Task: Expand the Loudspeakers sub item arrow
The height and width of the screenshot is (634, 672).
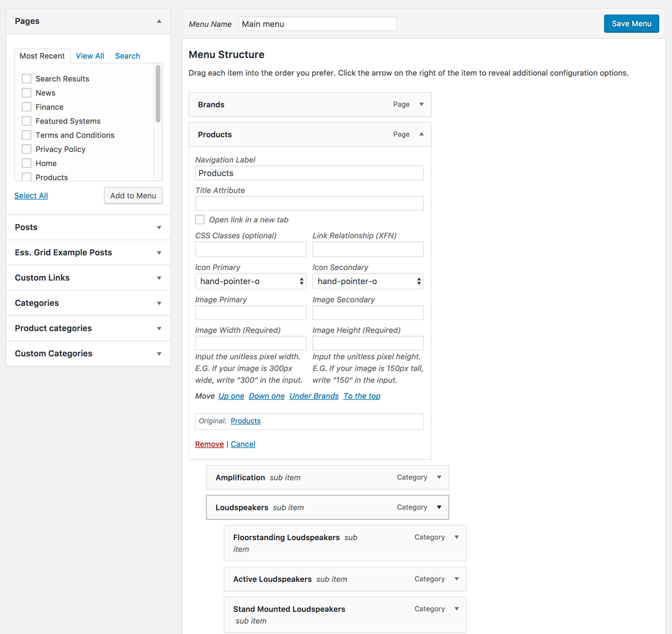Action: (x=439, y=508)
